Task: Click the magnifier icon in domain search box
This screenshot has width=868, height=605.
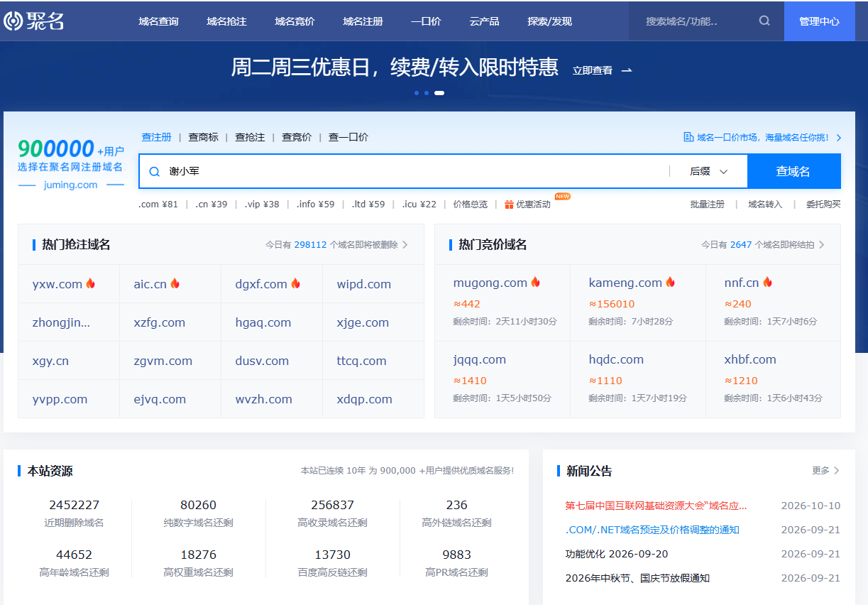Action: pos(154,172)
